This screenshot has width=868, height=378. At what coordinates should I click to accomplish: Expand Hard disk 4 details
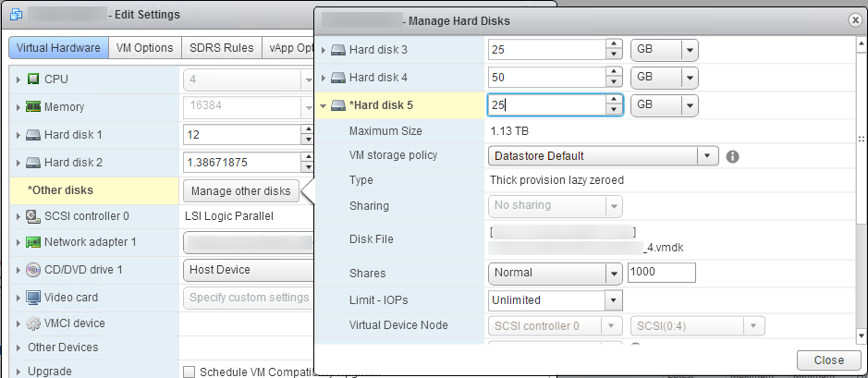[x=324, y=78]
